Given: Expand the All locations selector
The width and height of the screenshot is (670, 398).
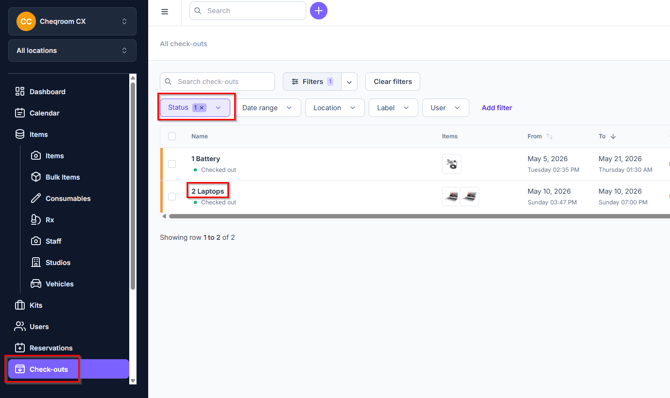Looking at the screenshot, I should click(72, 50).
